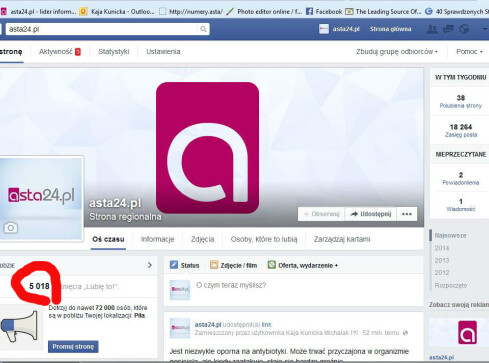489x363 pixels.
Task: Click the asta24.pl profile picture logo
Action: 41,195
